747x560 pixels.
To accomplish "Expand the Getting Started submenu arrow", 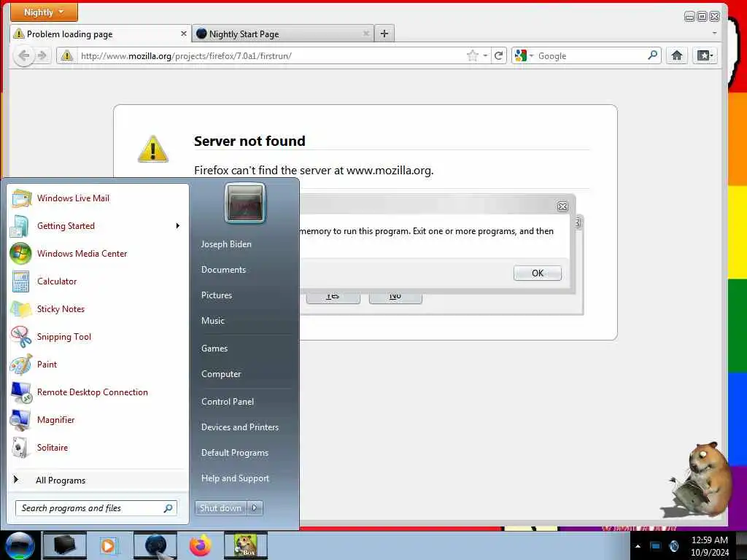I will click(178, 226).
